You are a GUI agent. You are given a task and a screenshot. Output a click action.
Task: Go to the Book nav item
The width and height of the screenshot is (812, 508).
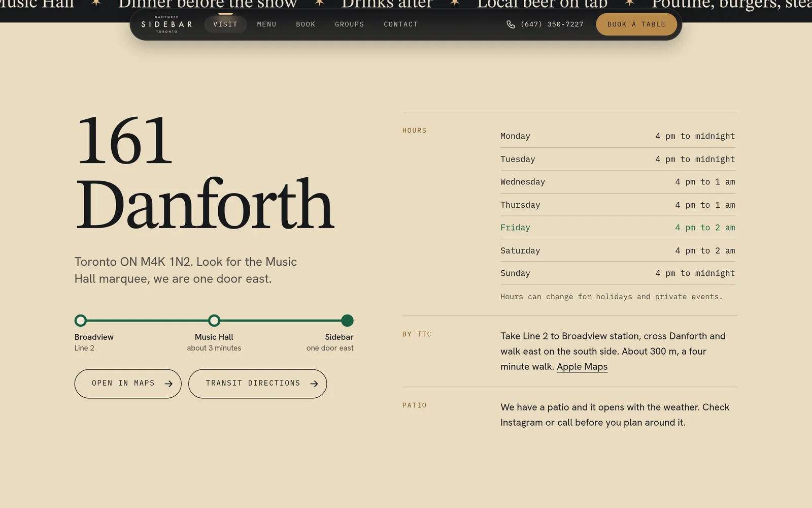306,24
